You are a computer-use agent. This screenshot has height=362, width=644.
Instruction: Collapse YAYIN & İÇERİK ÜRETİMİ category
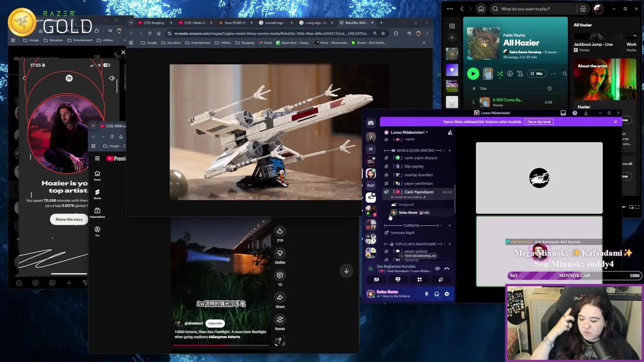pyautogui.click(x=416, y=150)
